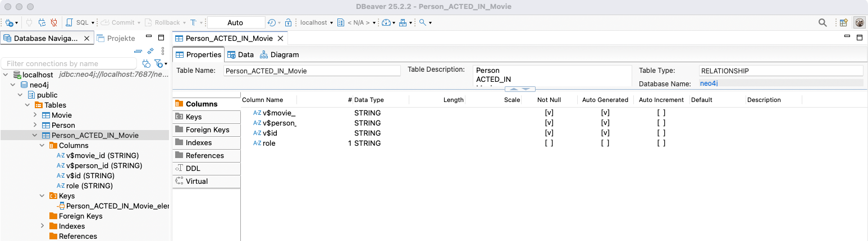The image size is (868, 241).
Task: Open the transaction log clock icon
Action: [272, 23]
